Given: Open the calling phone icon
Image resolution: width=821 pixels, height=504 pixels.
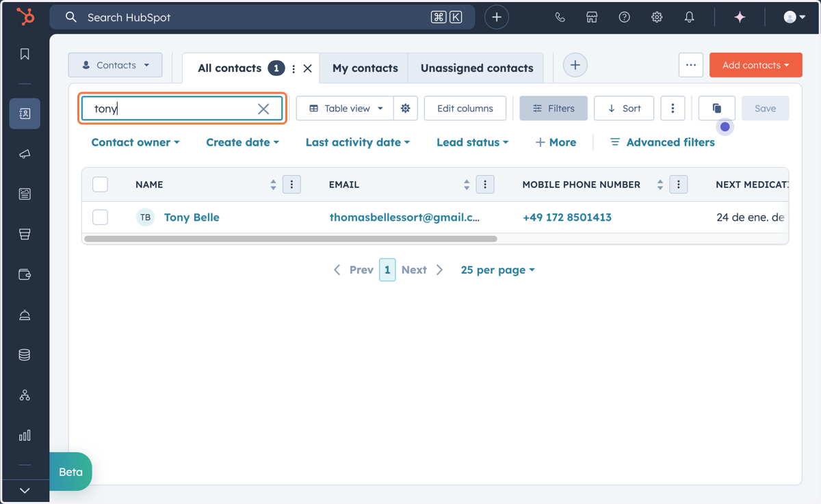Looking at the screenshot, I should click(x=560, y=17).
